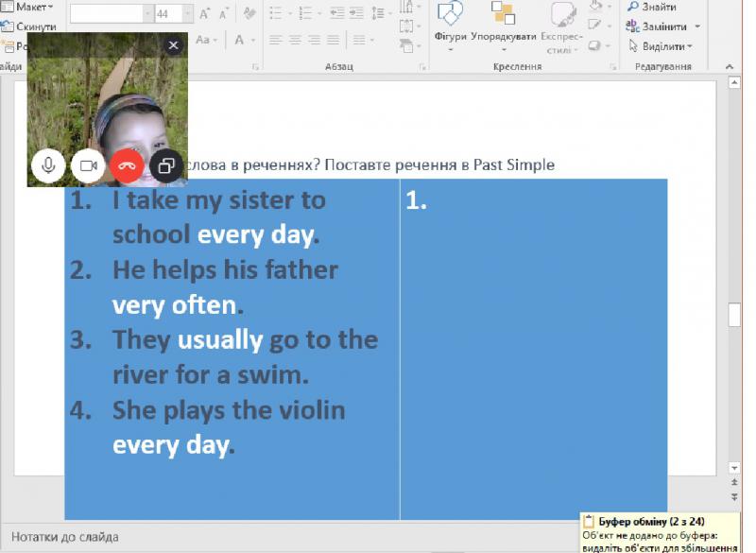Click the vertical scrollbar thumb

(x=734, y=315)
